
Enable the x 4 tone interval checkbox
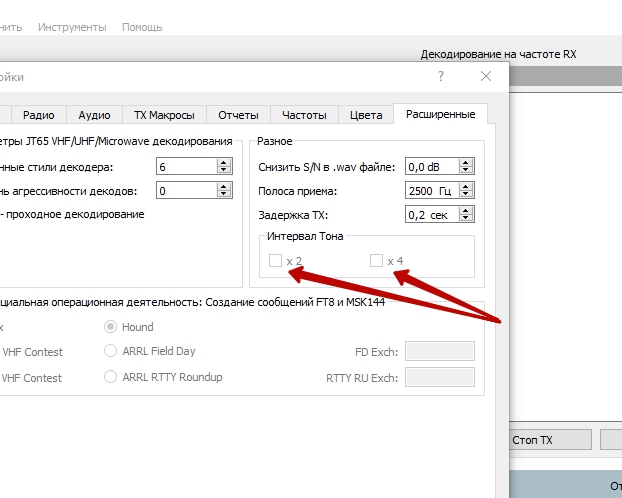coord(376,261)
